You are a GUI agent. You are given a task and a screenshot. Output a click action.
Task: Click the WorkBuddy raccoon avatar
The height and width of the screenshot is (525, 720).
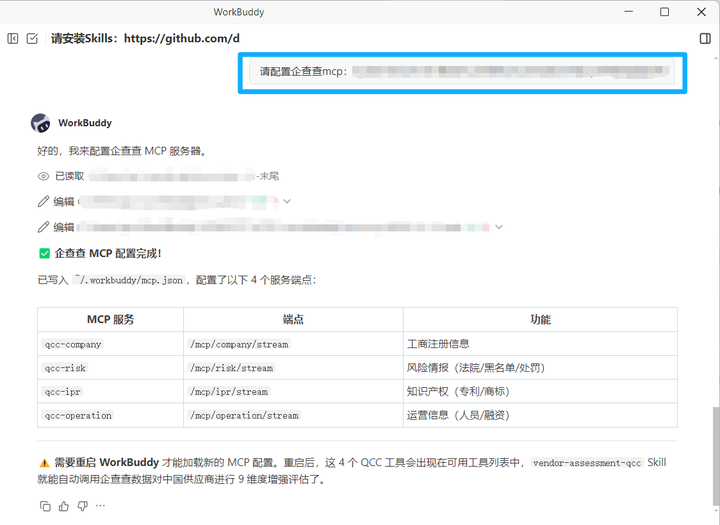pyautogui.click(x=41, y=123)
